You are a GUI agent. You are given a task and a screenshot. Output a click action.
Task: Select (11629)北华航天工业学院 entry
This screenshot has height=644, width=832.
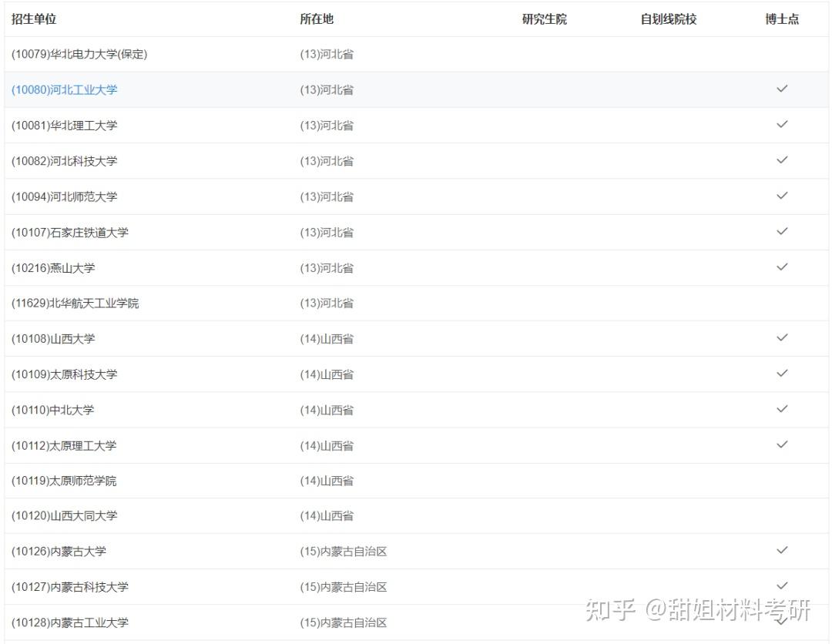75,303
